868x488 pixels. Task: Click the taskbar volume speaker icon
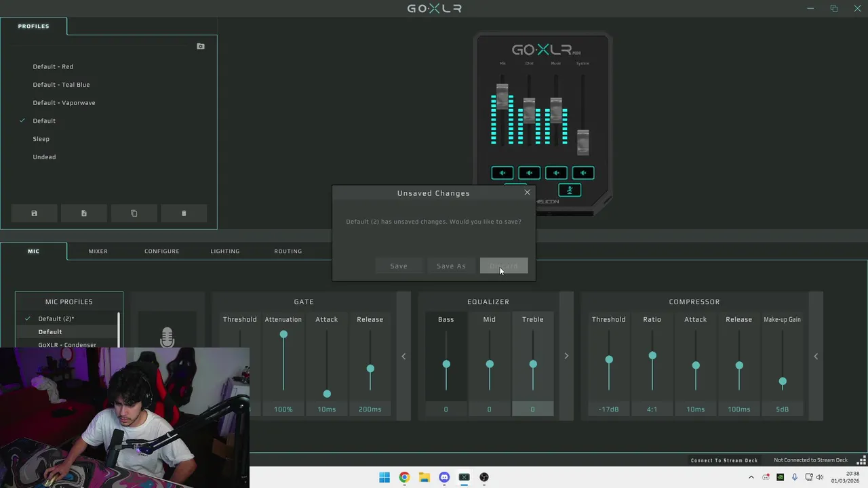point(820,477)
